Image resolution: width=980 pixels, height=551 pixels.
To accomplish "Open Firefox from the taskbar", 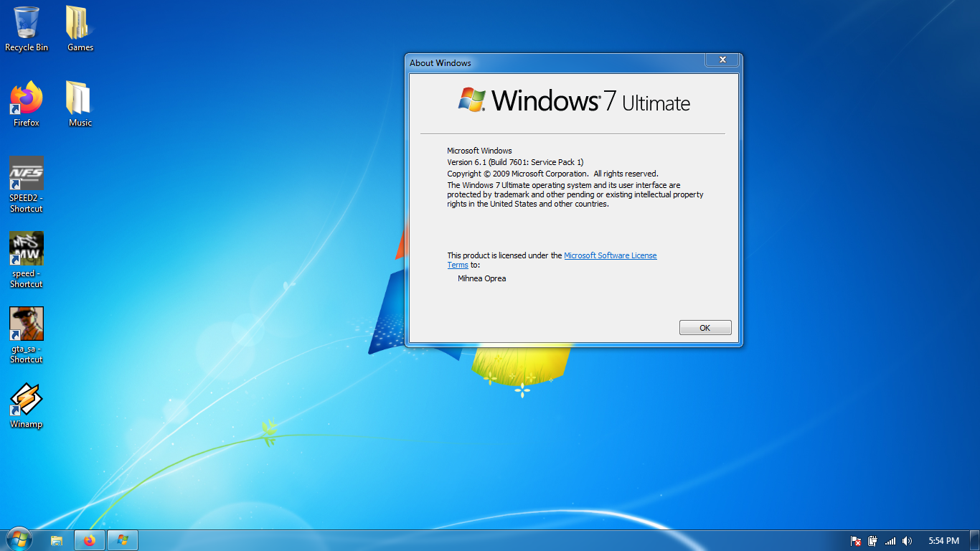I will pos(89,540).
